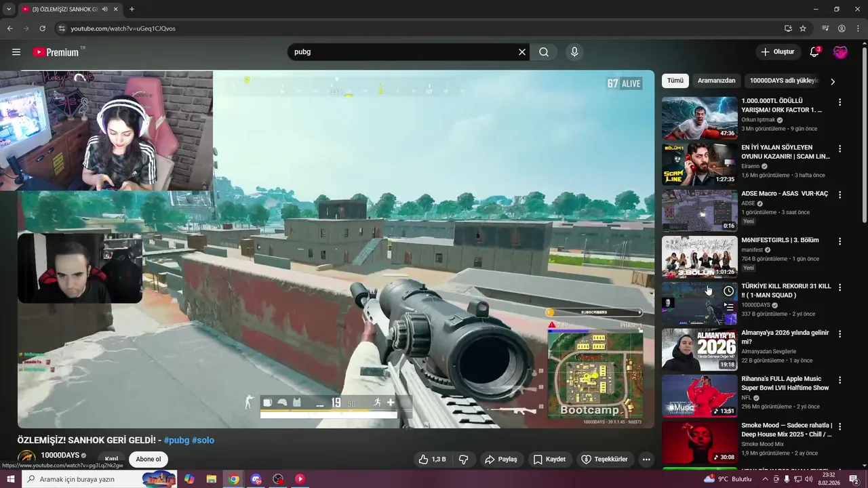Start voice search with the microphone icon

[574, 52]
